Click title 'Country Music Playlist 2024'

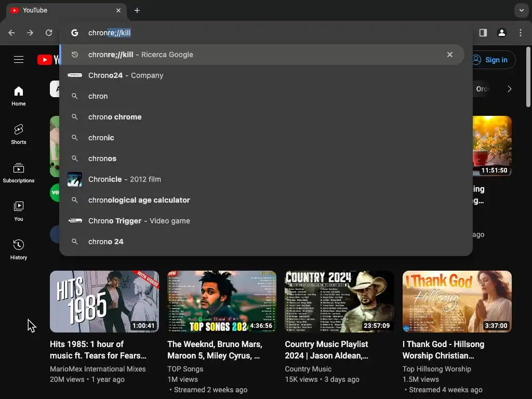coord(327,350)
